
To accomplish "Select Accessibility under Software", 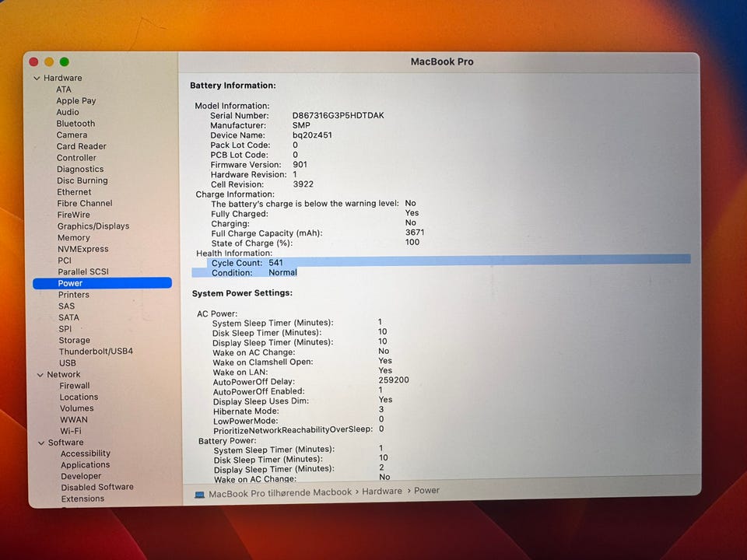I will [86, 453].
